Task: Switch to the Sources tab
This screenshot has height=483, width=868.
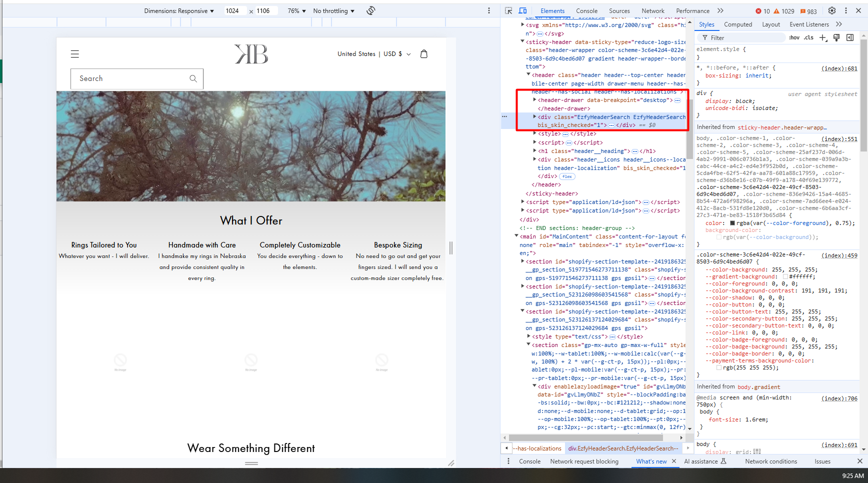Action: coord(619,11)
